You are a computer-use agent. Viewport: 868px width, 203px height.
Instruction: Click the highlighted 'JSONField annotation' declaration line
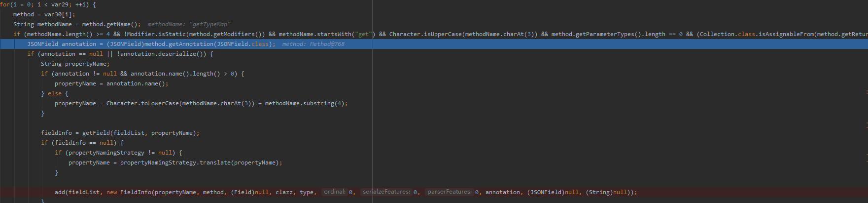434,44
